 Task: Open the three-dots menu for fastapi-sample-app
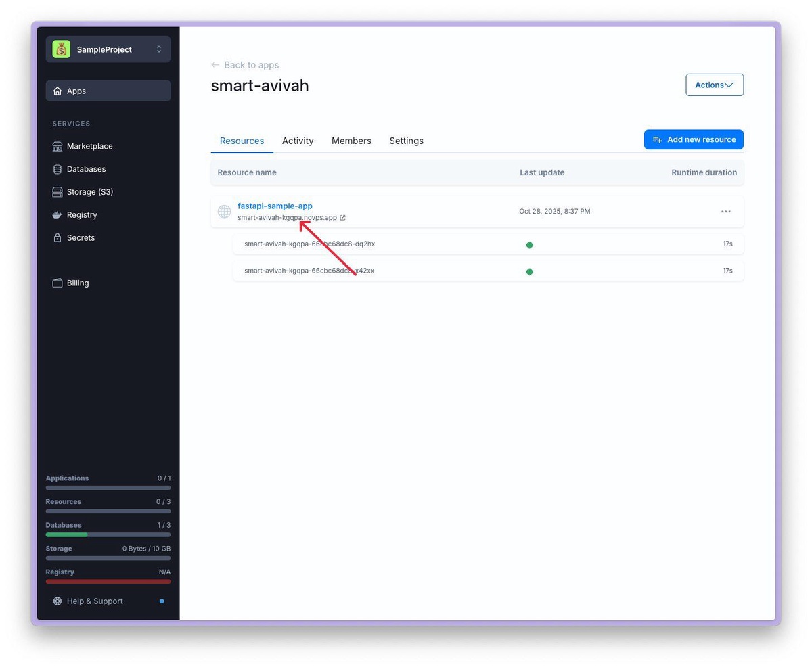pyautogui.click(x=725, y=212)
